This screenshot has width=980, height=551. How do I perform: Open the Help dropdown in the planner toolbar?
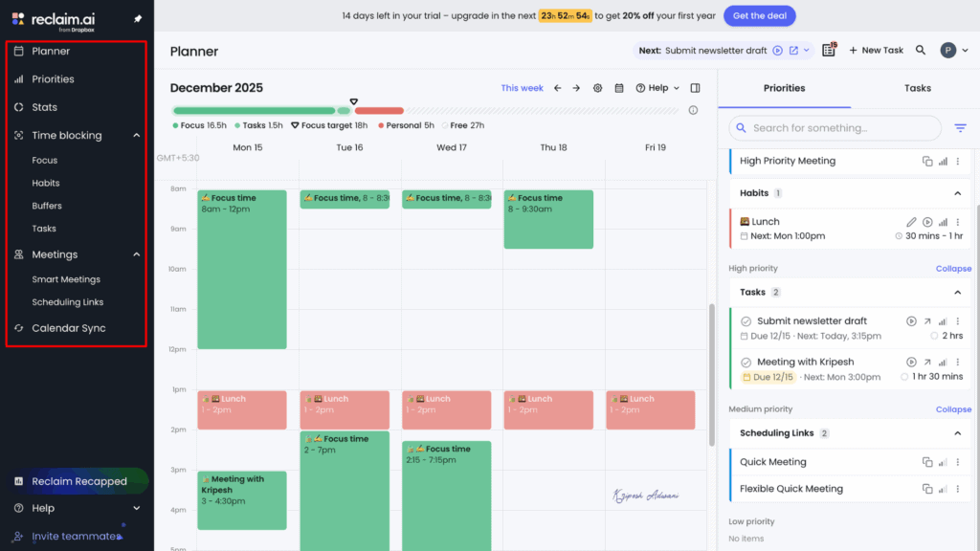click(657, 87)
